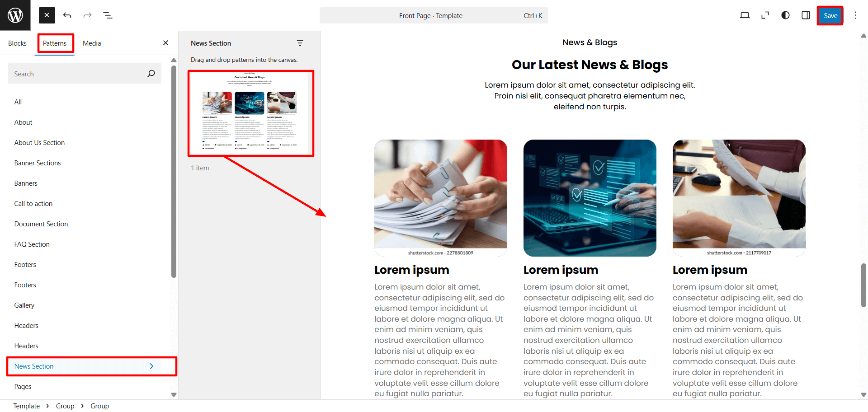The height and width of the screenshot is (412, 868).
Task: Switch to the Media tab
Action: [92, 43]
